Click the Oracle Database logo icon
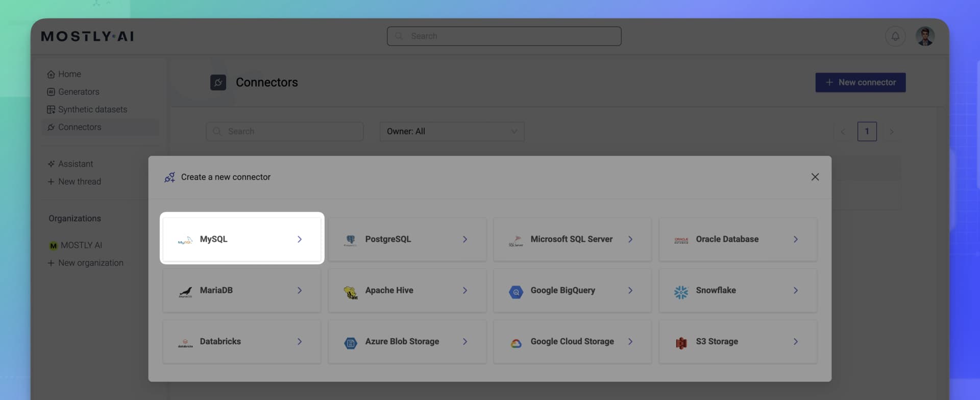The image size is (980, 400). pyautogui.click(x=681, y=240)
